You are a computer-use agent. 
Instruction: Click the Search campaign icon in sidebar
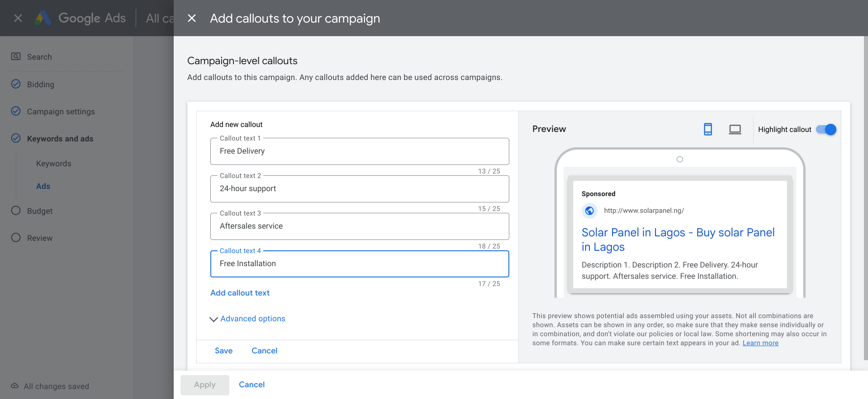pyautogui.click(x=16, y=56)
